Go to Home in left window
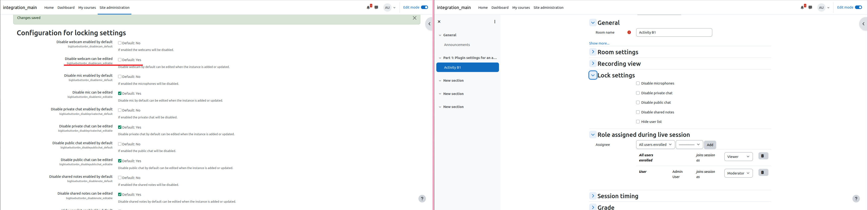868x210 pixels. tap(49, 7)
